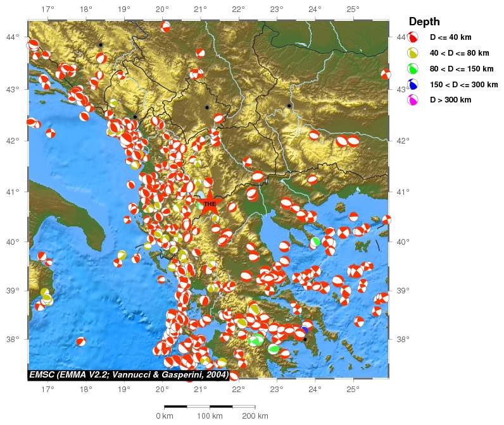Click the 0 km scale bar label

(x=165, y=416)
